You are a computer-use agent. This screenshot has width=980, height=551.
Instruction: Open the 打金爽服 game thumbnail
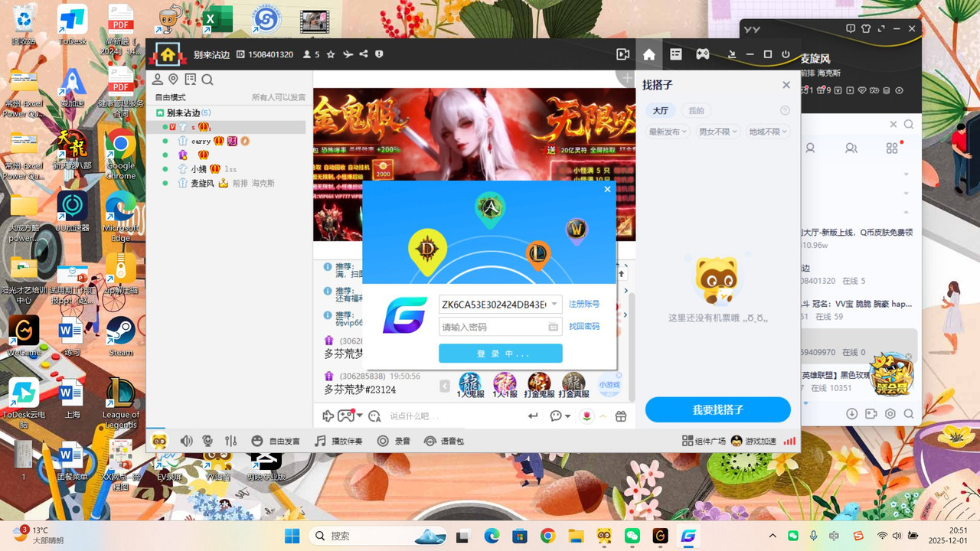[x=573, y=385]
